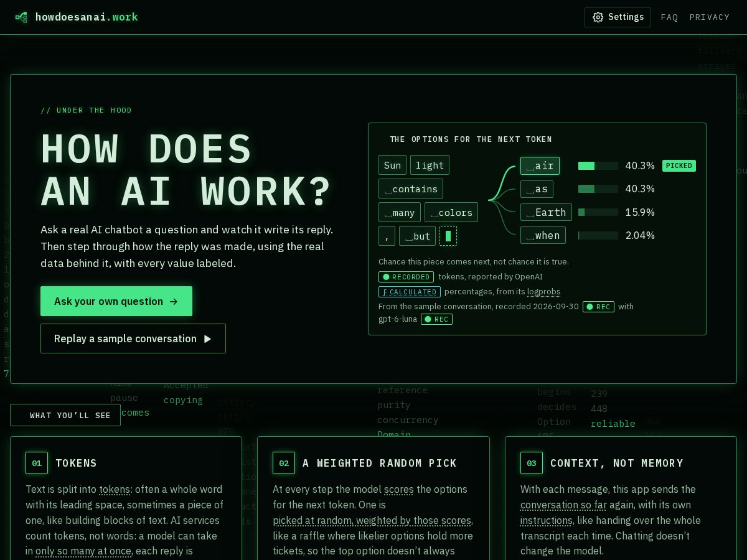747x560 pixels.
Task: Click the 40.3% value in the "as" row
Action: (640, 189)
